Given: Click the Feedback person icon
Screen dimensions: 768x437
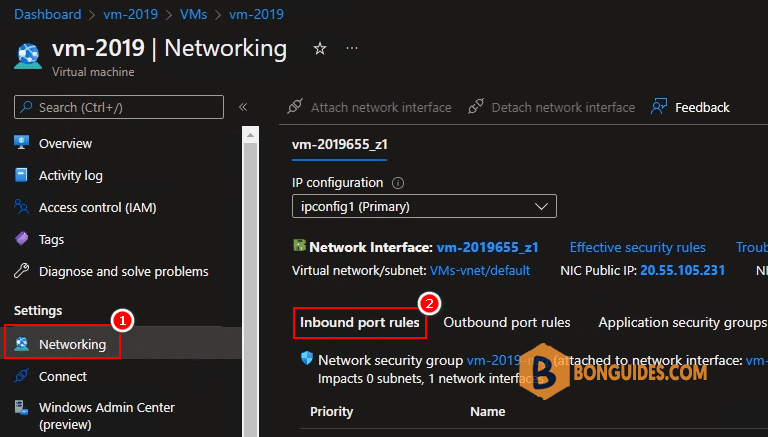Looking at the screenshot, I should click(x=659, y=106).
